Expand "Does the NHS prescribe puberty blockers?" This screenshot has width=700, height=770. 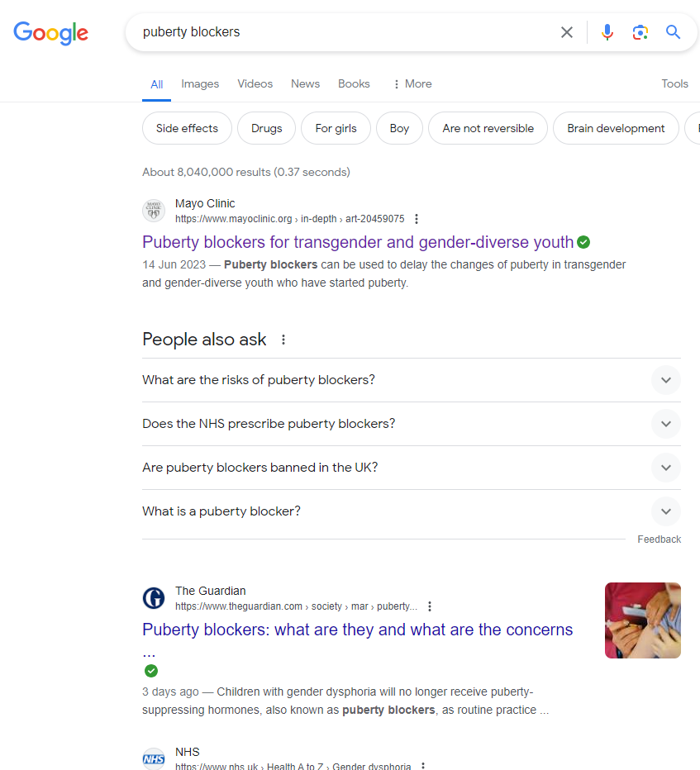click(x=665, y=424)
